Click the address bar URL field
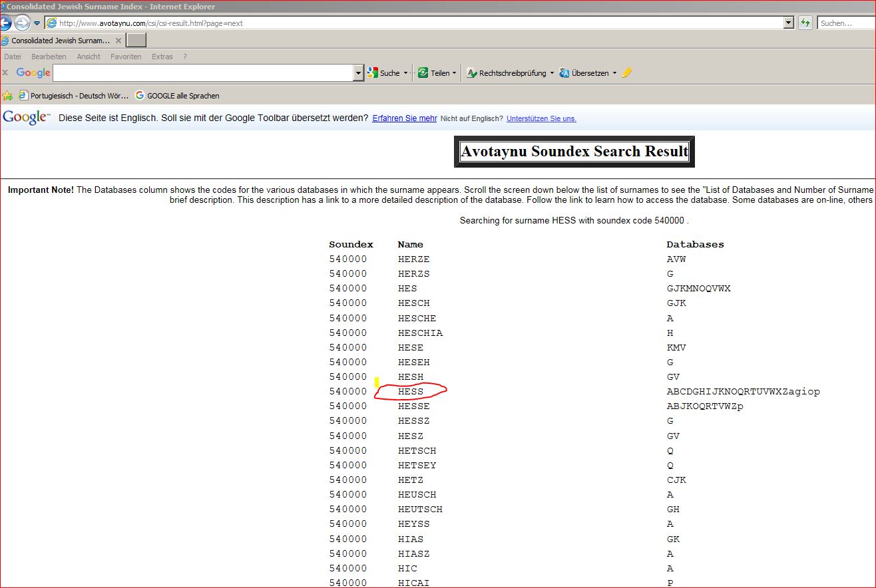 coord(413,23)
